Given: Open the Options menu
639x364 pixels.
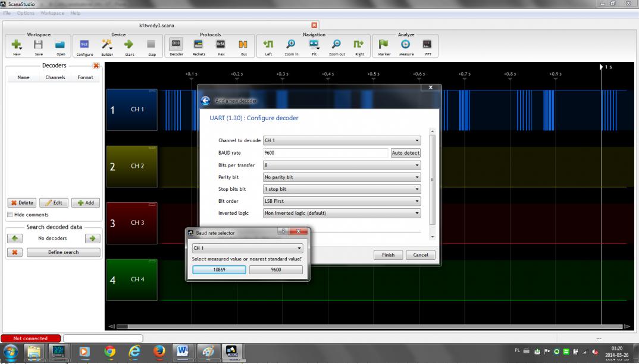Looking at the screenshot, I should (26, 13).
